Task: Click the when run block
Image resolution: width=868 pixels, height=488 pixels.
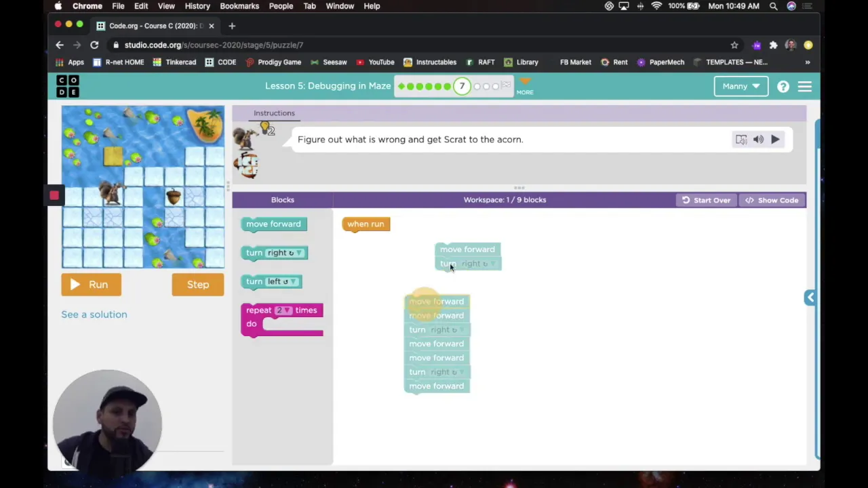Action: 366,224
